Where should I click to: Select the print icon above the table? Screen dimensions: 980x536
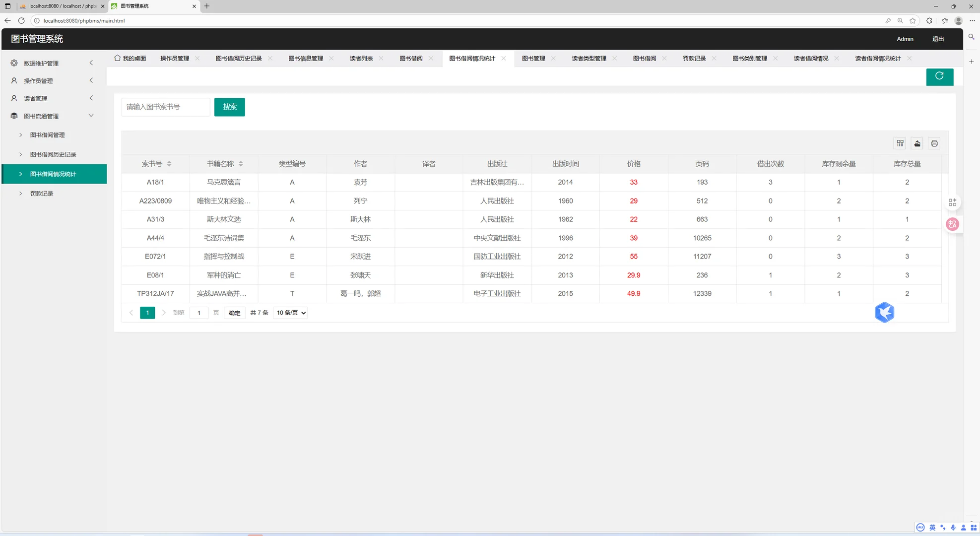934,143
